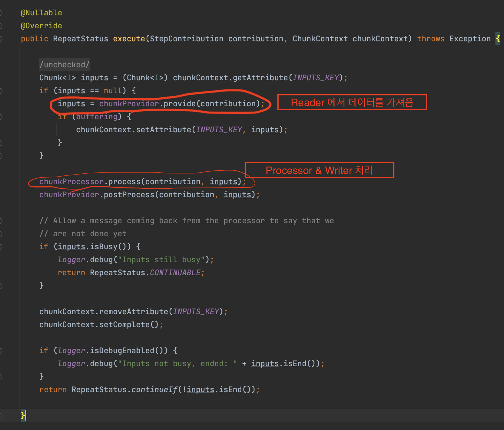Click the CONTINUABLE constant

tap(175, 273)
